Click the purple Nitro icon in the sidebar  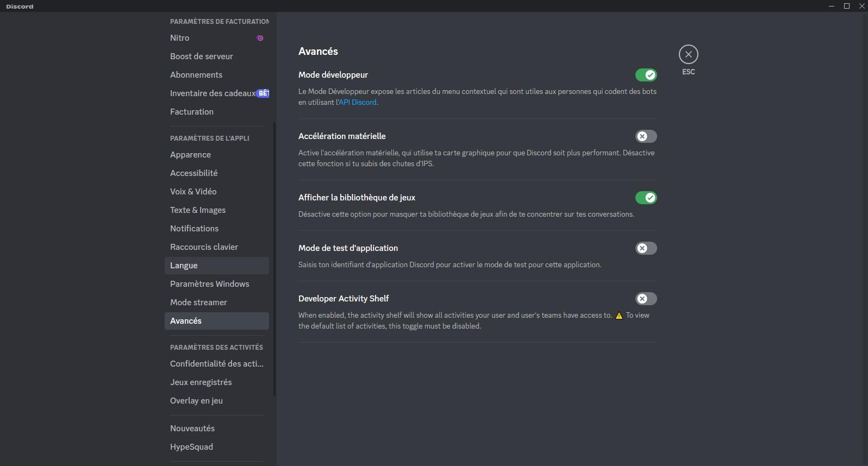coord(260,38)
